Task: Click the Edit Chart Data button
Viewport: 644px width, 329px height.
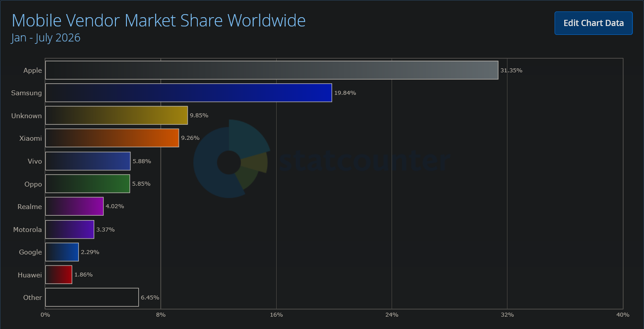Action: tap(593, 23)
